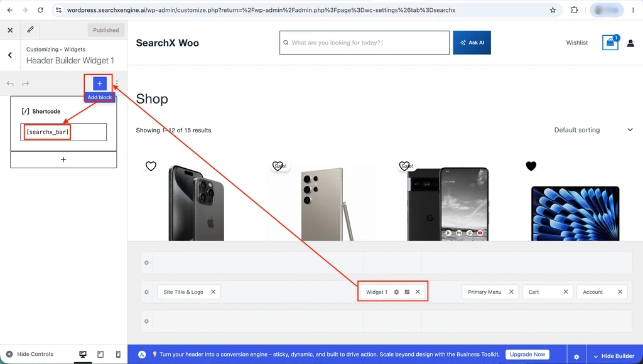The image size is (643, 364).
Task: Redo the block change
Action: click(25, 83)
